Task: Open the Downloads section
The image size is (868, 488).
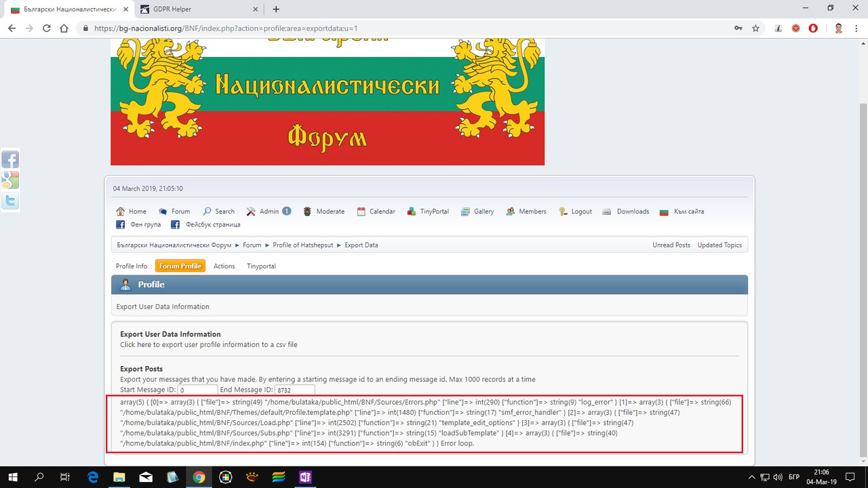Action: 626,211
